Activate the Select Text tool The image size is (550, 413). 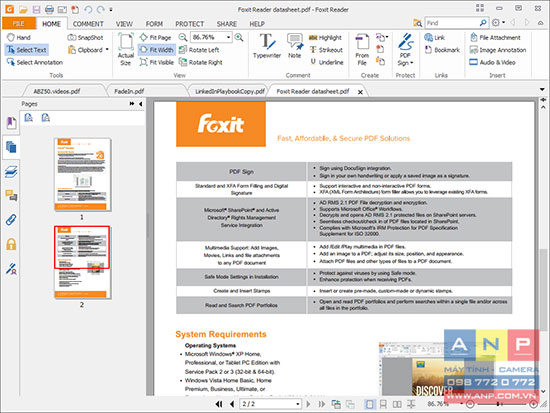coord(27,50)
